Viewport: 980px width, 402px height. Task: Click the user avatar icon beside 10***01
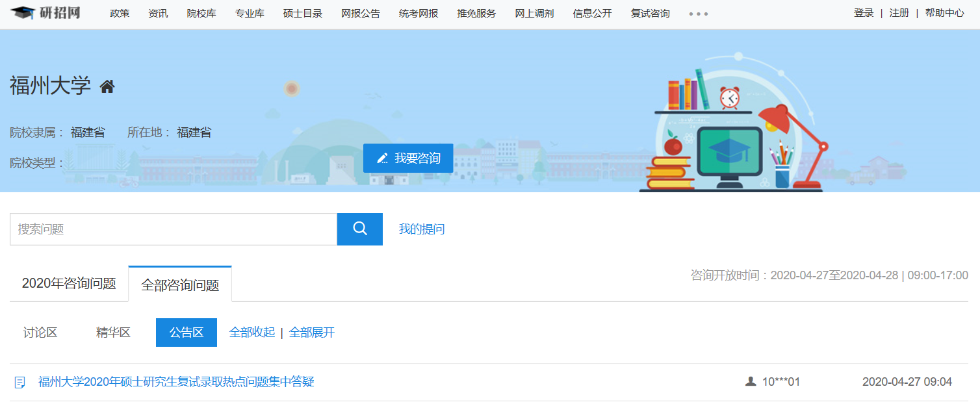pyautogui.click(x=751, y=382)
